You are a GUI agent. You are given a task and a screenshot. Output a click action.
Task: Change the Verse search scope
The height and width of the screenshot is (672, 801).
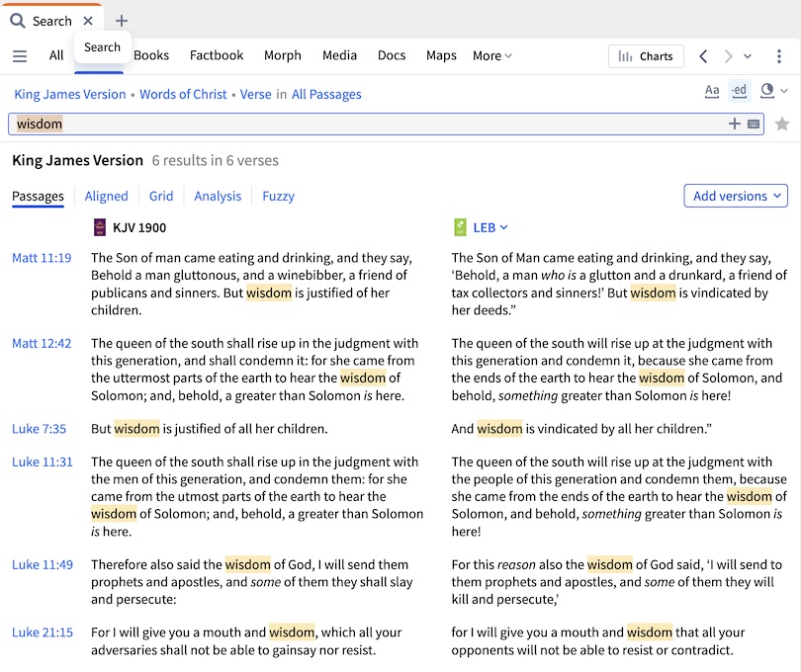coord(255,95)
